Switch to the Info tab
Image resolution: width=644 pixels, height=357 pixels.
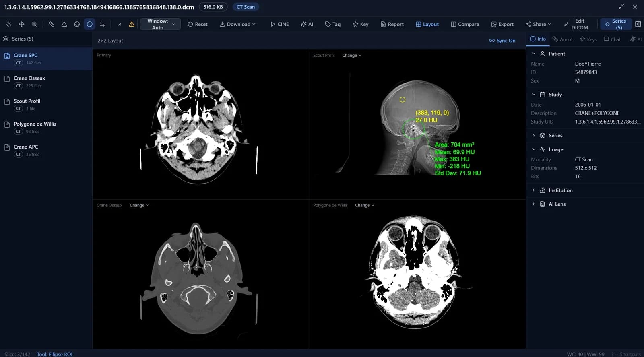(x=538, y=39)
